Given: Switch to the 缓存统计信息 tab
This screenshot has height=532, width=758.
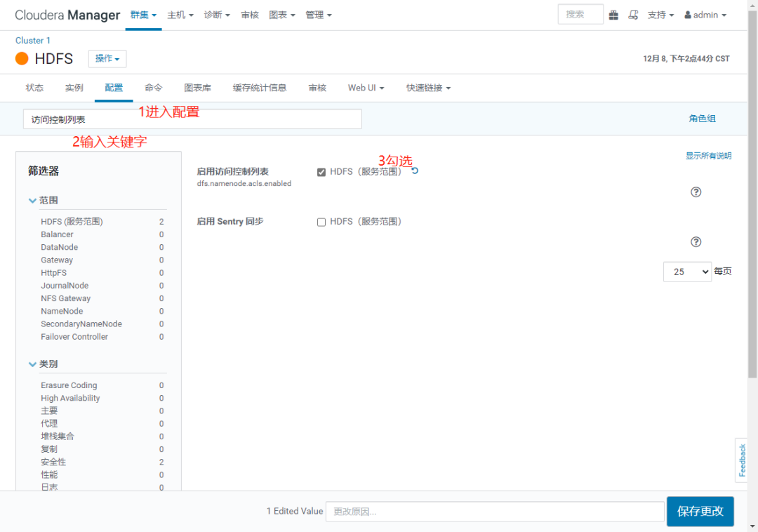Looking at the screenshot, I should (260, 88).
